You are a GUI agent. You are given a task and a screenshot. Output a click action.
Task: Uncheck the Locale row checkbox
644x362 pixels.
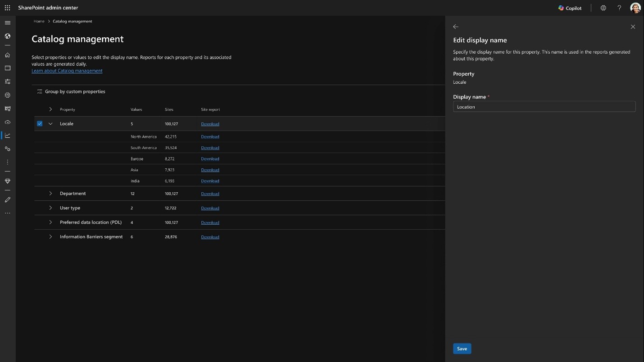40,123
